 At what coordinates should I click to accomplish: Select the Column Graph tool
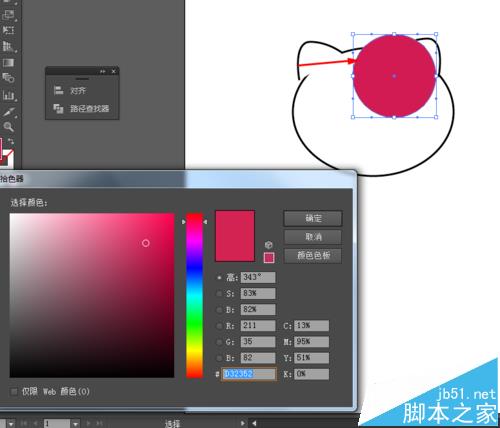click(8, 95)
